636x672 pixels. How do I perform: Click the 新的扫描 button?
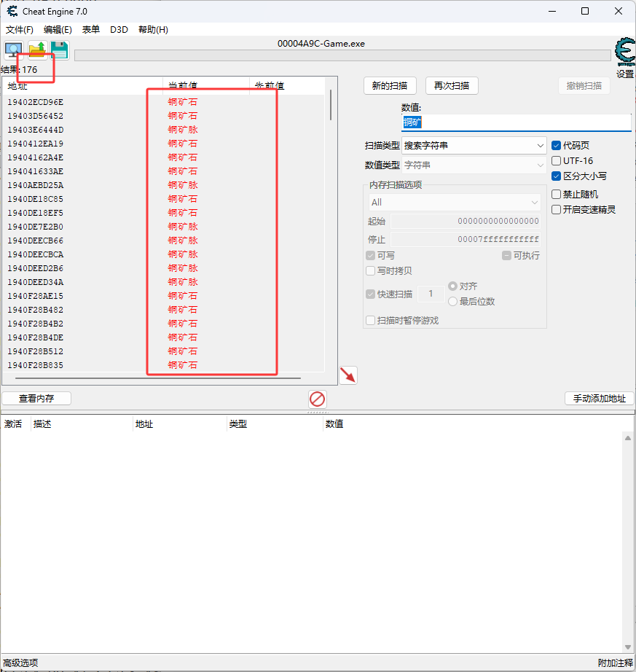[390, 86]
